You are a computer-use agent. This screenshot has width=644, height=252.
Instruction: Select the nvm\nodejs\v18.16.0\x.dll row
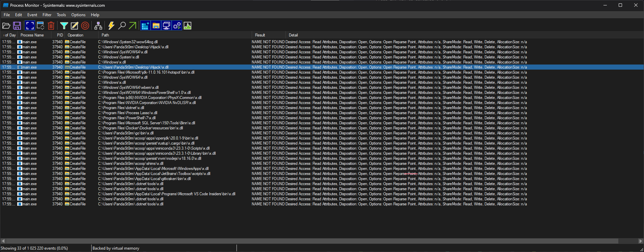tap(322, 158)
